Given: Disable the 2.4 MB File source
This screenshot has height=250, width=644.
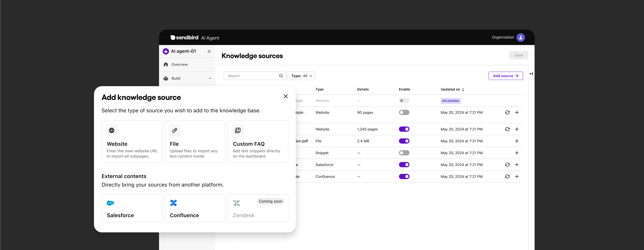Looking at the screenshot, I should tap(404, 141).
